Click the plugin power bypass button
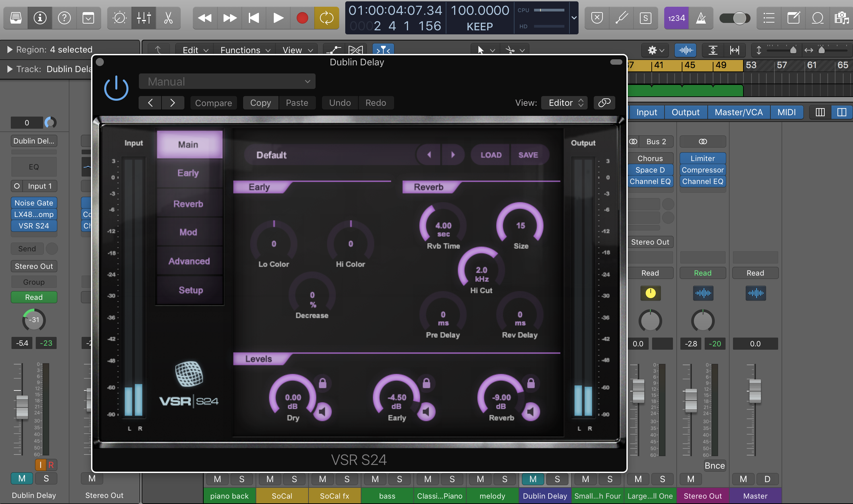Viewport: 853px width, 504px height. [x=116, y=89]
